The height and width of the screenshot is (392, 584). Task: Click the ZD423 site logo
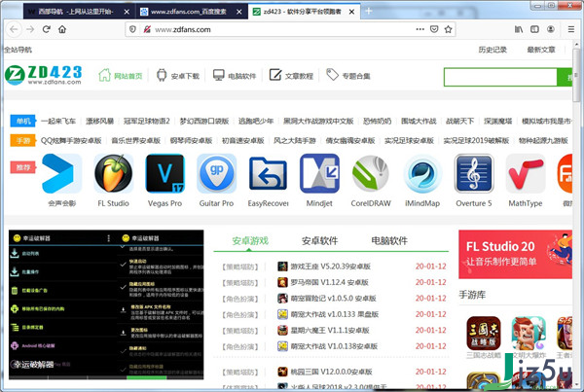click(44, 75)
